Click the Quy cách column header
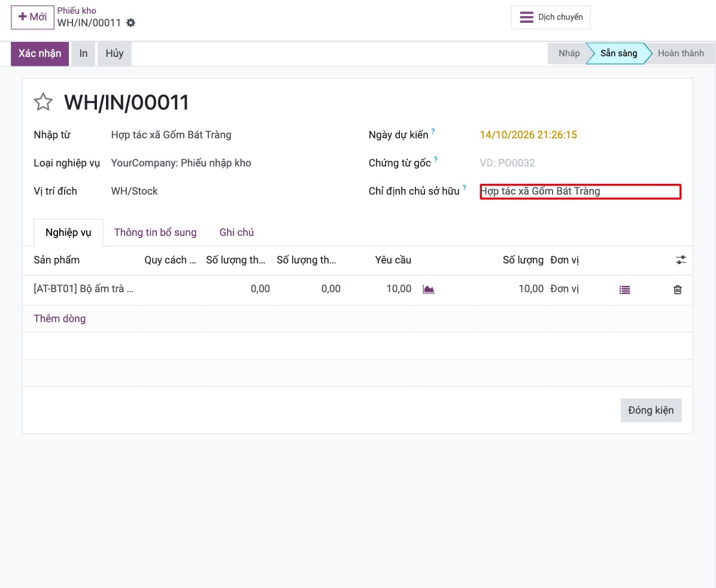Image resolution: width=716 pixels, height=588 pixels. [x=170, y=260]
